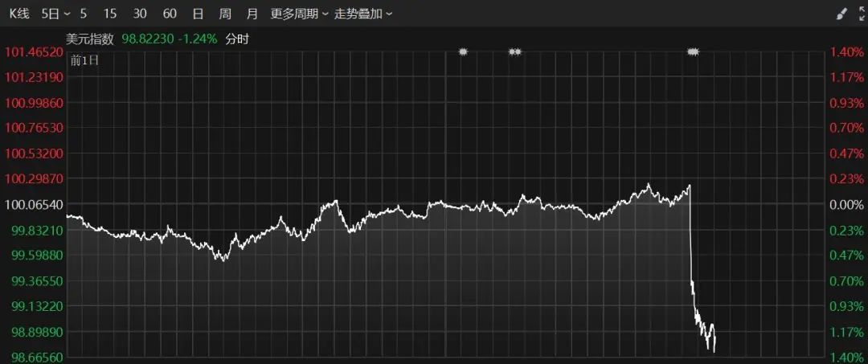Screen dimensions: 868x364
Task: Switch to monthly 月 period
Action: coord(252,14)
